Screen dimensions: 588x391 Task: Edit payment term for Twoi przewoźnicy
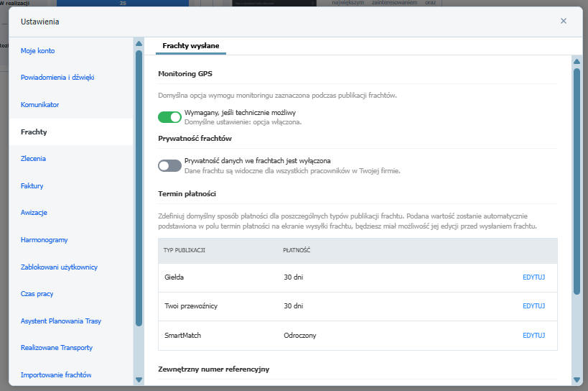tap(534, 306)
